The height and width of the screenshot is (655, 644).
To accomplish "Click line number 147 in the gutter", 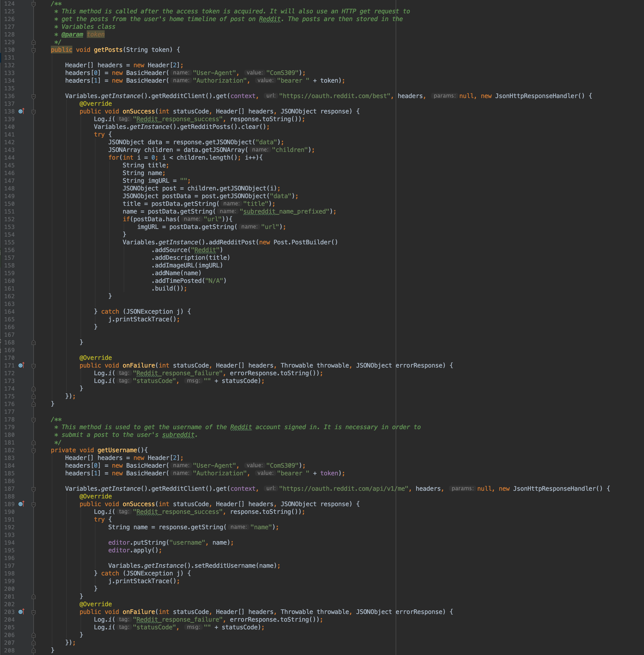I will pos(9,181).
